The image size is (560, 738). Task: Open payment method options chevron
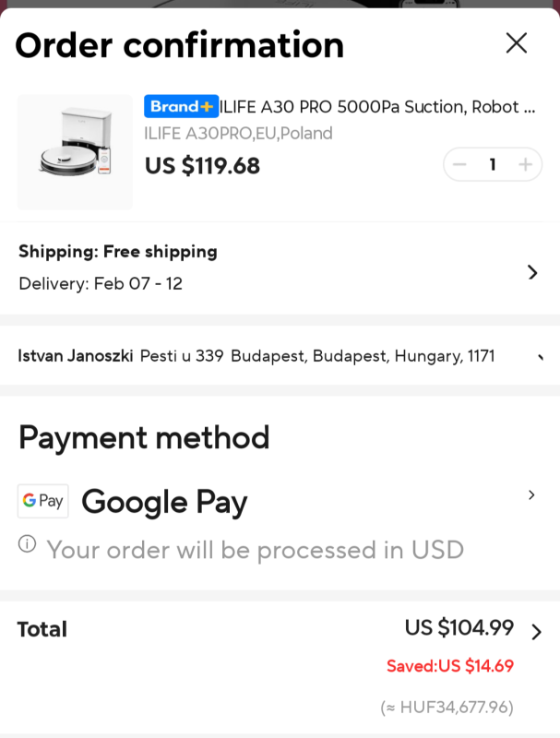531,495
